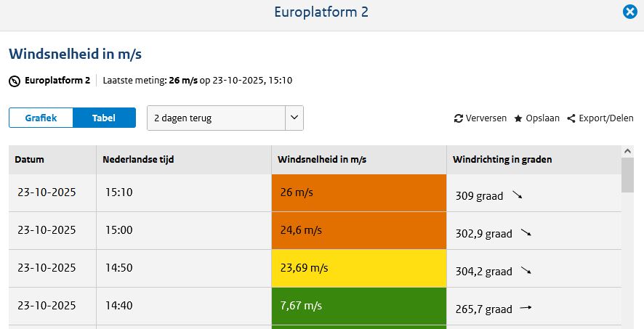Close the Europlatform 2 dialog
The height and width of the screenshot is (329, 644).
click(629, 12)
